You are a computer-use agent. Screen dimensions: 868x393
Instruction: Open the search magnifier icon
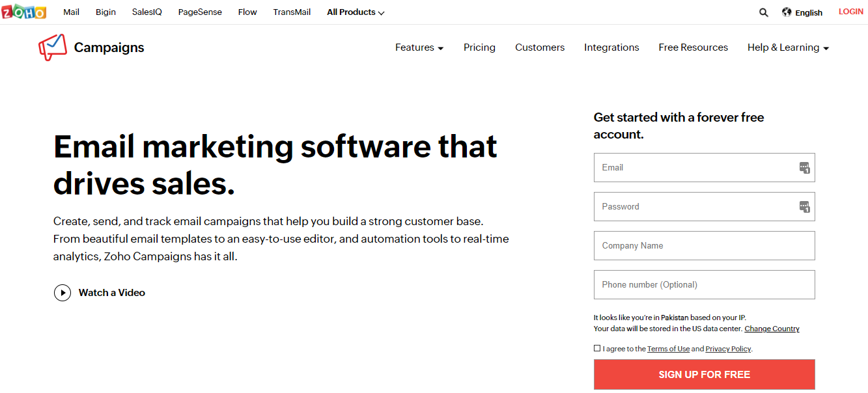click(764, 12)
